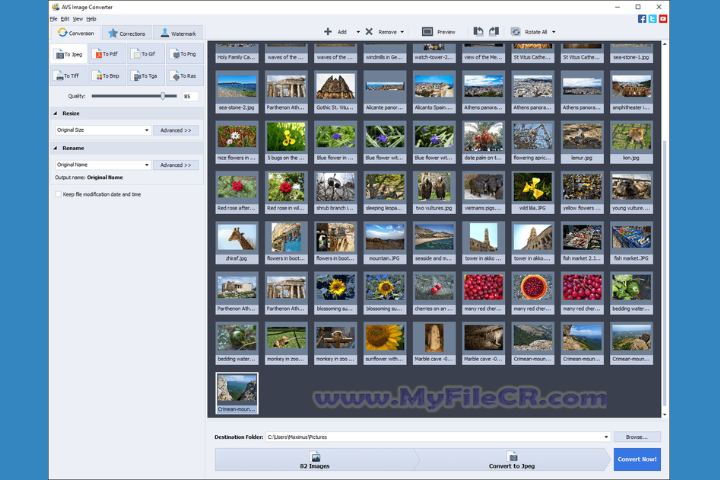Screen dimensions: 720x480
Task: Select the two vultures.jpg thumbnail
Action: pos(434,192)
